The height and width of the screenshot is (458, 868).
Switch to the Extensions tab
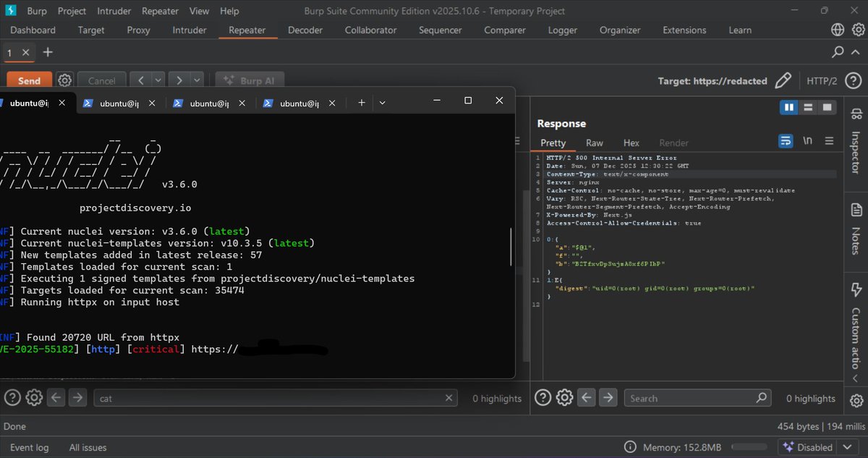pos(684,30)
